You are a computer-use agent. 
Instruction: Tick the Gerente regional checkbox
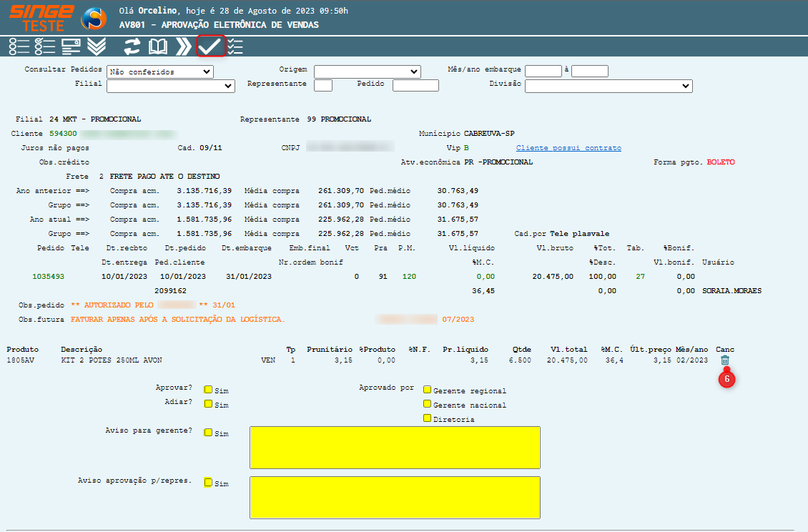coord(427,390)
